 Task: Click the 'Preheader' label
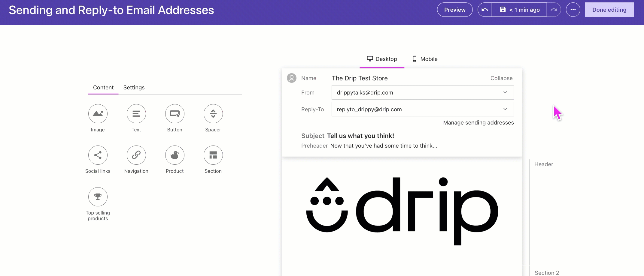click(314, 145)
